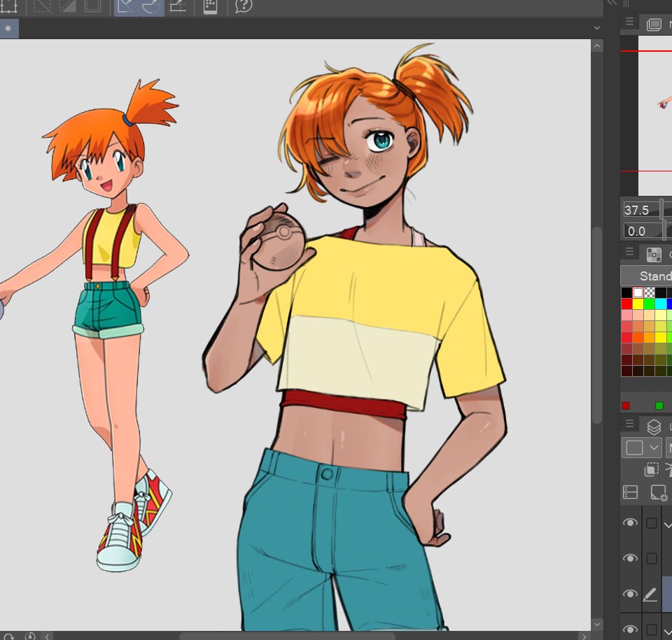Select the open canvas tab with the dot

click(x=8, y=29)
